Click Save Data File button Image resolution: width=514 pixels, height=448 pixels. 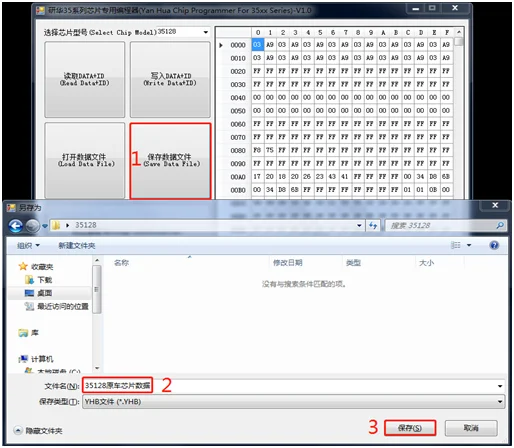(171, 161)
